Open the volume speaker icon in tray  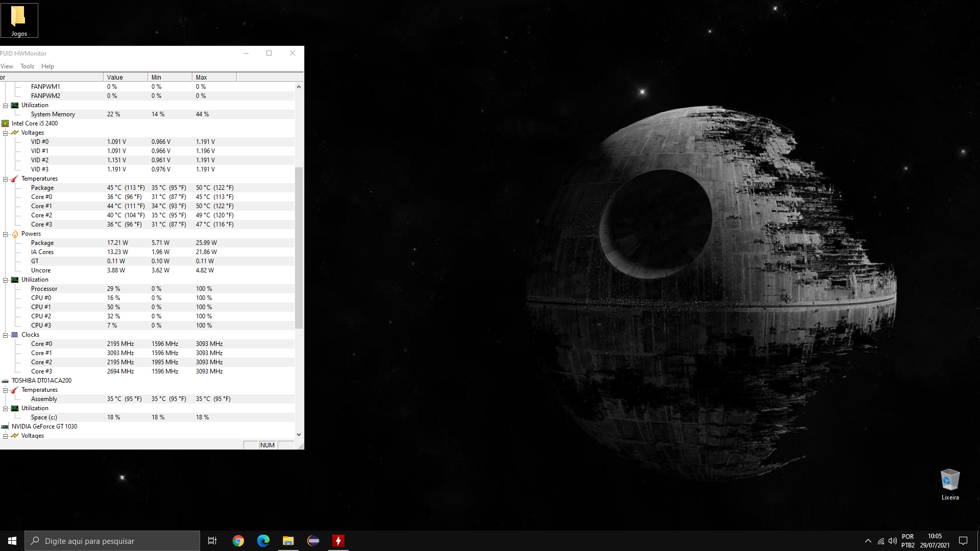pos(893,541)
